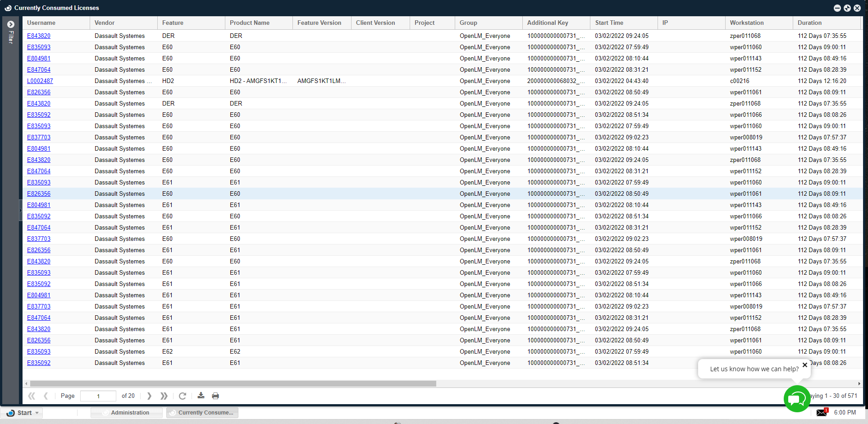Click inside the page number input field
Viewport: 868px width, 424px height.
click(98, 396)
